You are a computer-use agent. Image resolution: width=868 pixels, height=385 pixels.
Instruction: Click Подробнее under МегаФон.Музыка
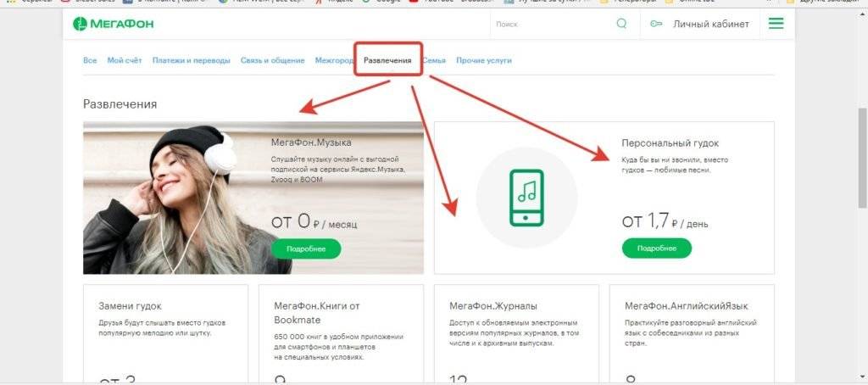(x=306, y=248)
